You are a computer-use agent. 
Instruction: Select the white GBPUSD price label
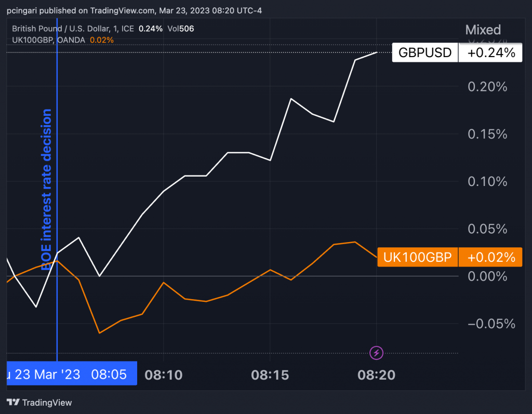point(424,53)
